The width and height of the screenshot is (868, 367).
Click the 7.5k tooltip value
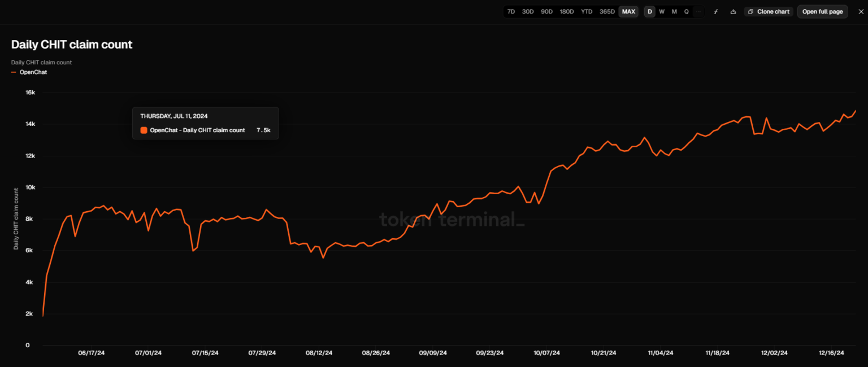tap(263, 130)
